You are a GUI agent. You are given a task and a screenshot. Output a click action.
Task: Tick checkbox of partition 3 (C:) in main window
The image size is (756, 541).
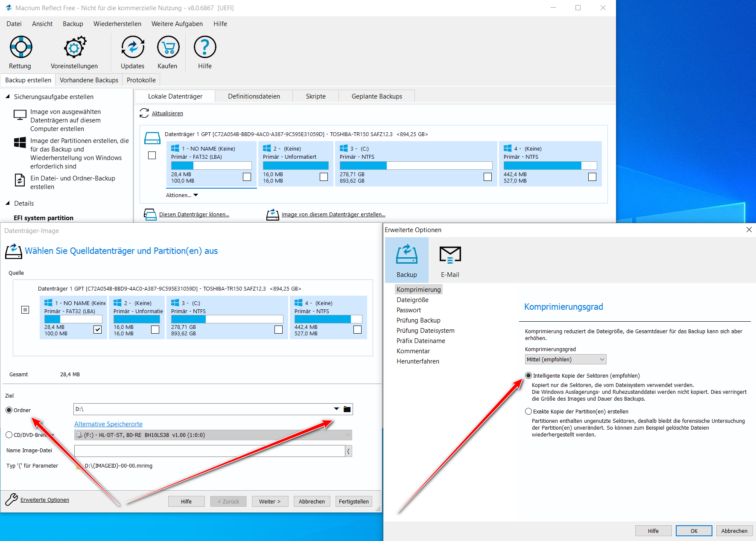tap(487, 177)
